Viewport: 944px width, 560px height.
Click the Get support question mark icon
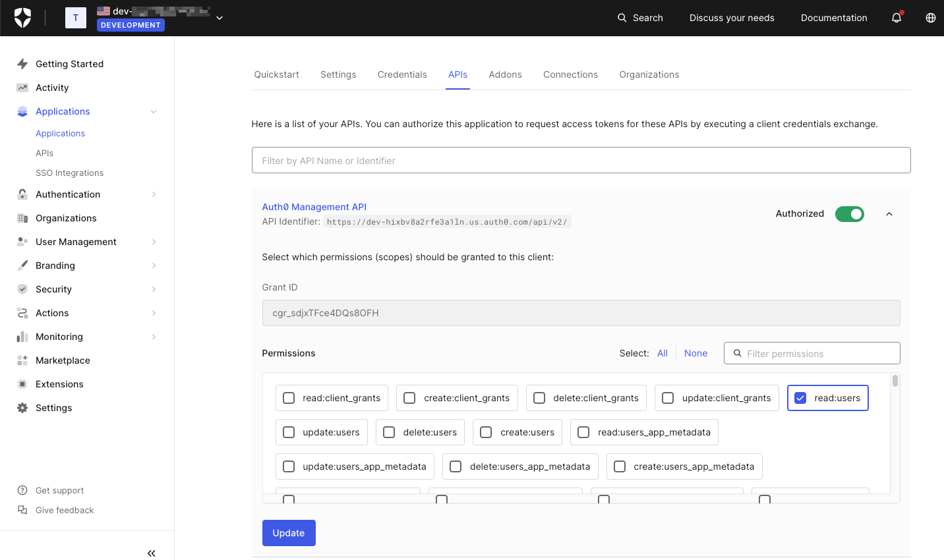(22, 490)
